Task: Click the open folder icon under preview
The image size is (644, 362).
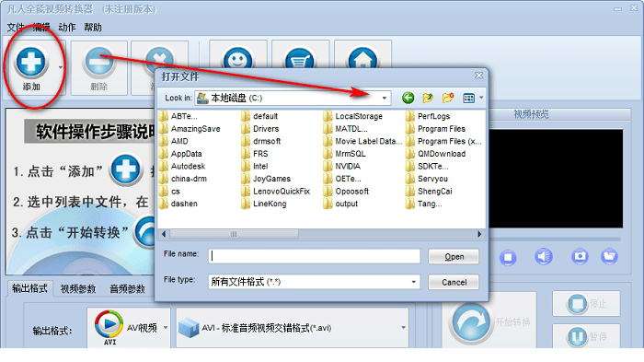Action: point(609,256)
